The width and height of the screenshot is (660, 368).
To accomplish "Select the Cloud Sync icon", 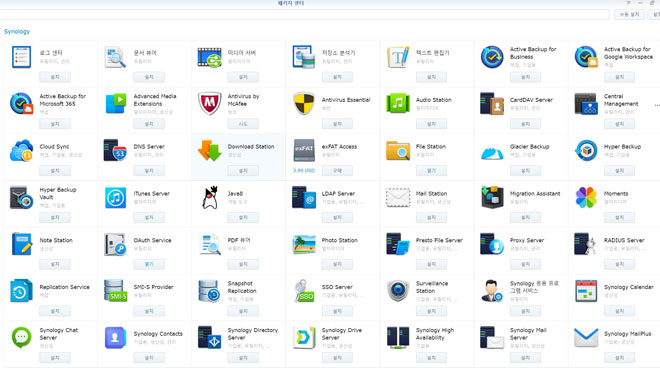I will 21,150.
